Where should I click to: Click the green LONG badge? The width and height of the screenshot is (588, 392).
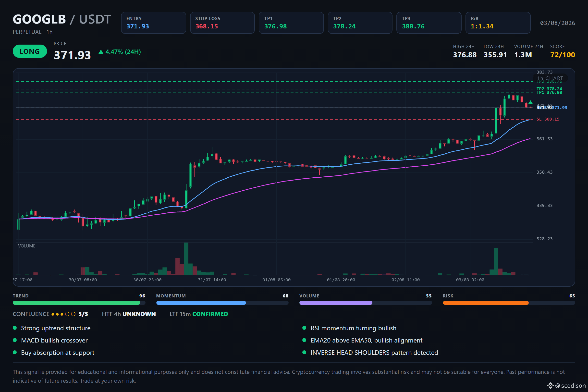(30, 51)
